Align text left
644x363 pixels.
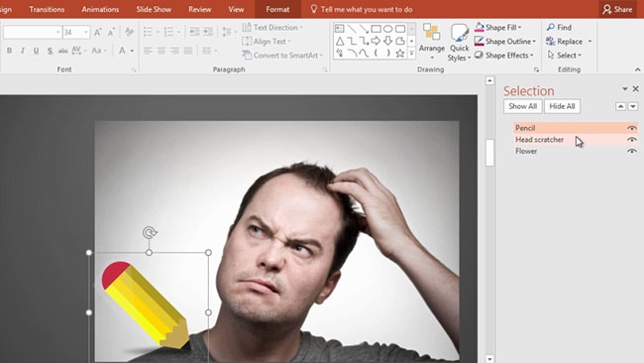[148, 51]
